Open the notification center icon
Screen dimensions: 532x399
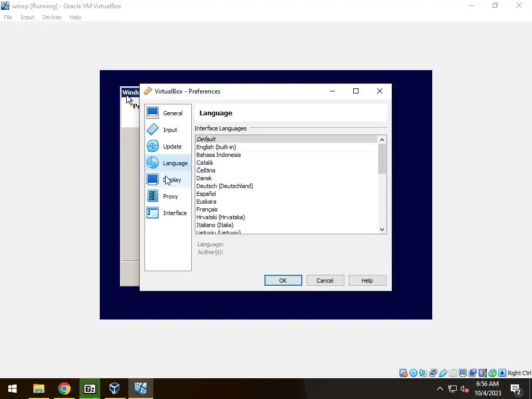click(x=516, y=389)
